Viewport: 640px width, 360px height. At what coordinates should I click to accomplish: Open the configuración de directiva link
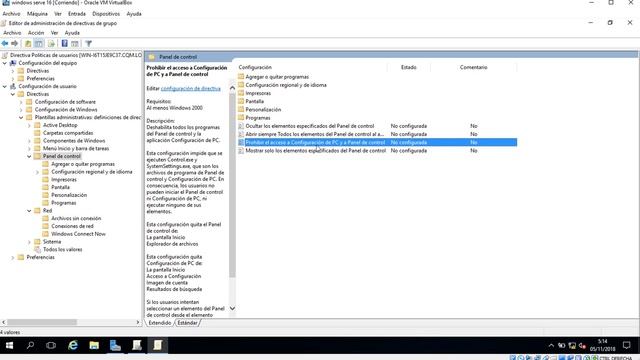(191, 89)
